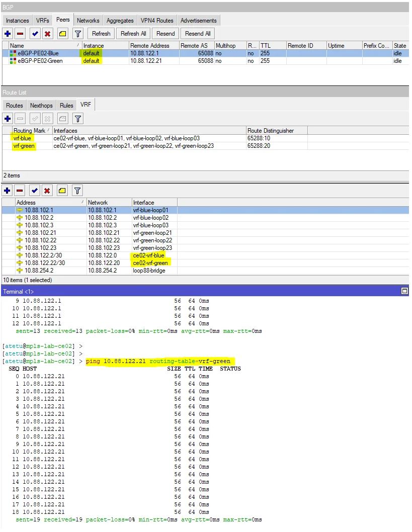This screenshot has height=532, width=412.
Task: Sort by Route Distinguisher column header
Action: coord(277,131)
